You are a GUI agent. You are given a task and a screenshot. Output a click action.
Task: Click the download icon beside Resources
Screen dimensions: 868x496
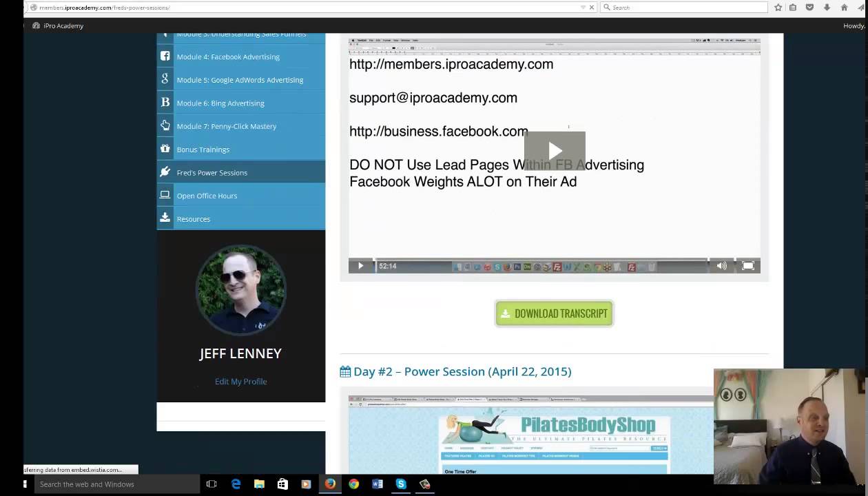point(165,218)
